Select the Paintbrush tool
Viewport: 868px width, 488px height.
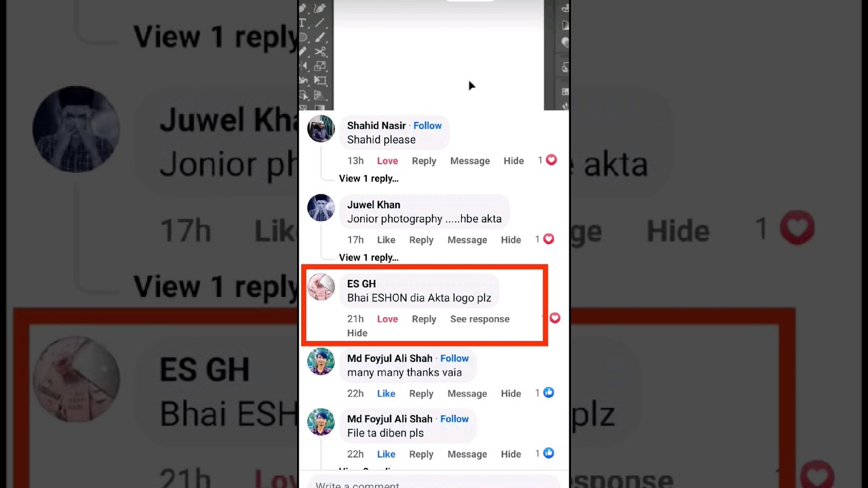coord(320,37)
